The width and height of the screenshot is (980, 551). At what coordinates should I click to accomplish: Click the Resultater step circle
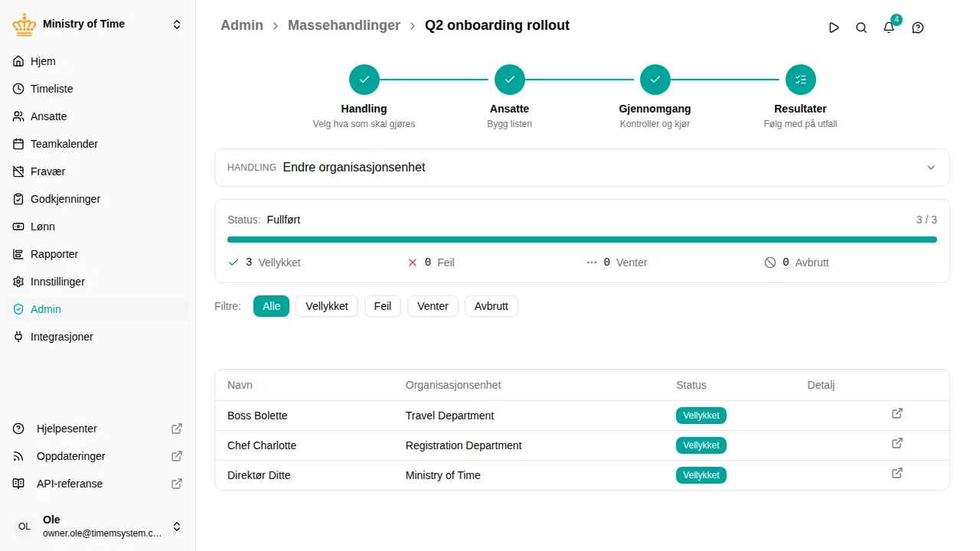coord(801,80)
